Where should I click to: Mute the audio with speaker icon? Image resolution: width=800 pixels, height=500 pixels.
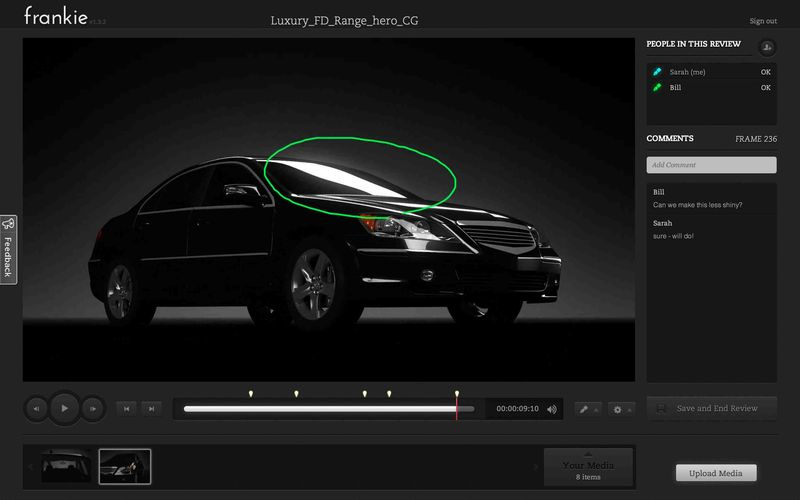(x=552, y=409)
